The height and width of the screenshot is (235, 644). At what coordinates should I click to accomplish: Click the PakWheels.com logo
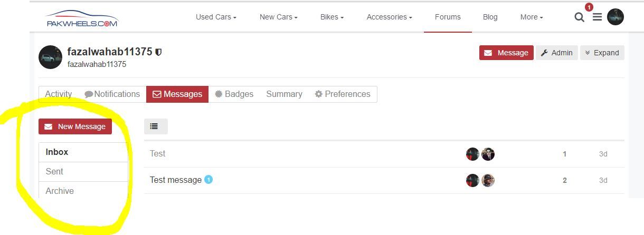pos(82,18)
